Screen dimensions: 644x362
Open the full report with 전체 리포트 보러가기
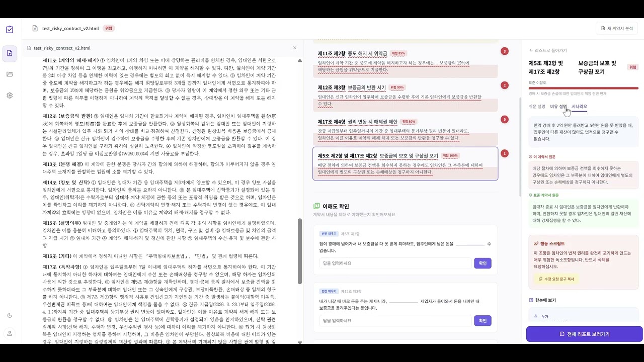585,334
